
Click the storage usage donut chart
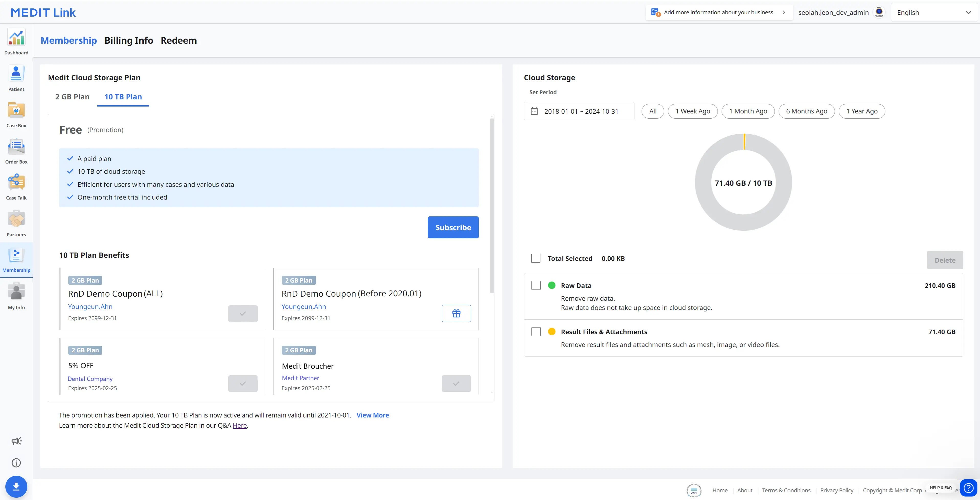tap(743, 182)
